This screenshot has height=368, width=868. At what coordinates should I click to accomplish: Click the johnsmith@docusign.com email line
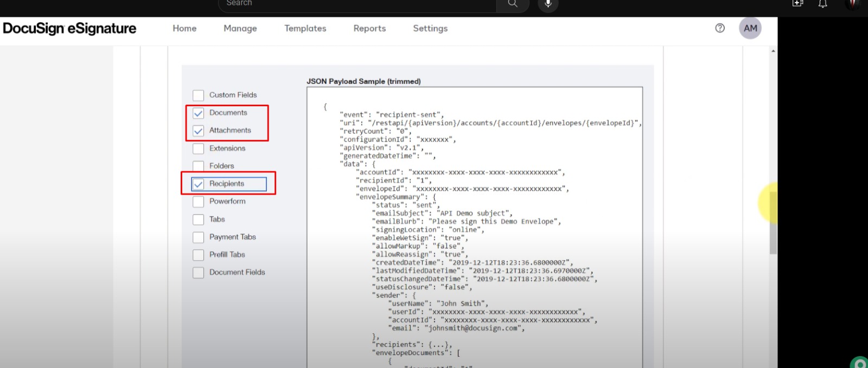click(x=457, y=328)
